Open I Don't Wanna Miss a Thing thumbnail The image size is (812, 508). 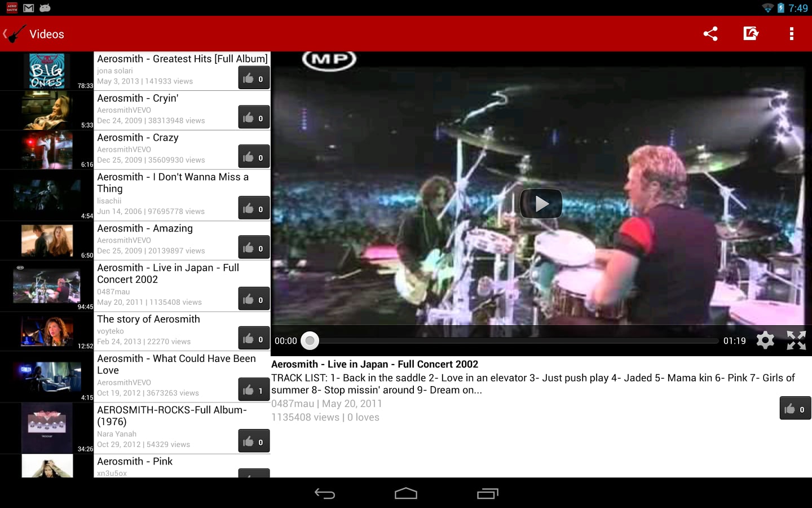(x=47, y=195)
